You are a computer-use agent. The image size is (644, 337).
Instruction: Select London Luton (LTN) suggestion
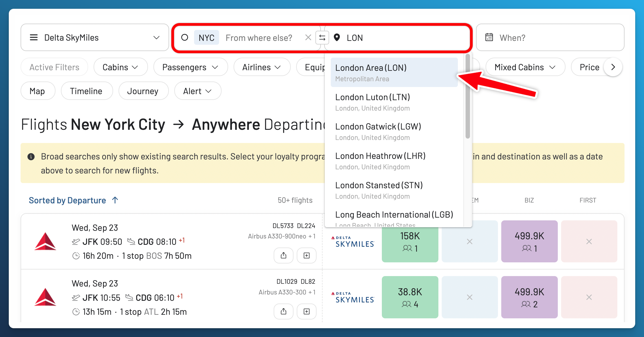[394, 102]
